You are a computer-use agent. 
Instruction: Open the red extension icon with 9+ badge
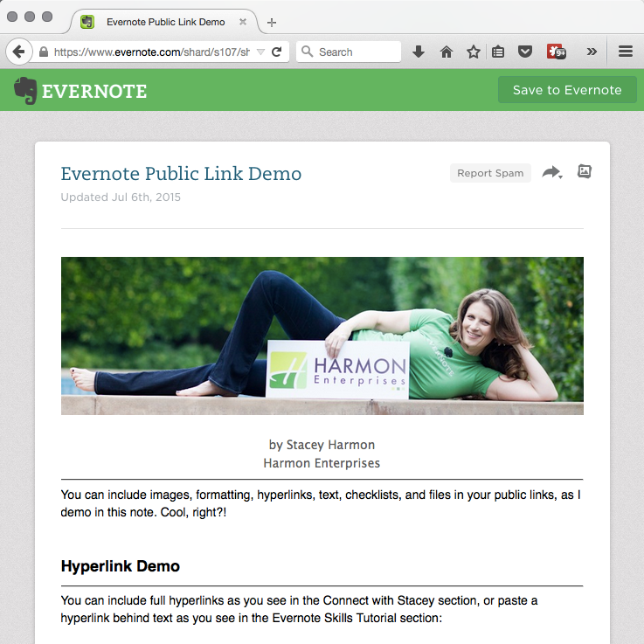point(557,52)
